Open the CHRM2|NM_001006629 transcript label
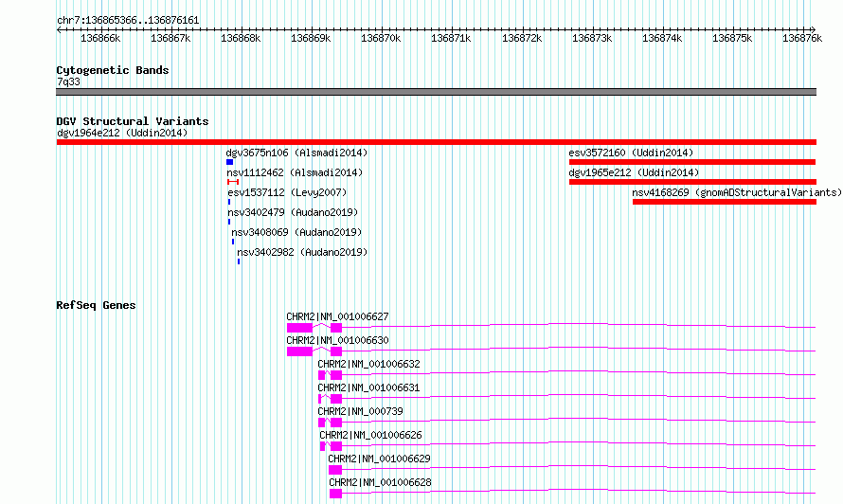This screenshot has width=843, height=504. [x=379, y=459]
